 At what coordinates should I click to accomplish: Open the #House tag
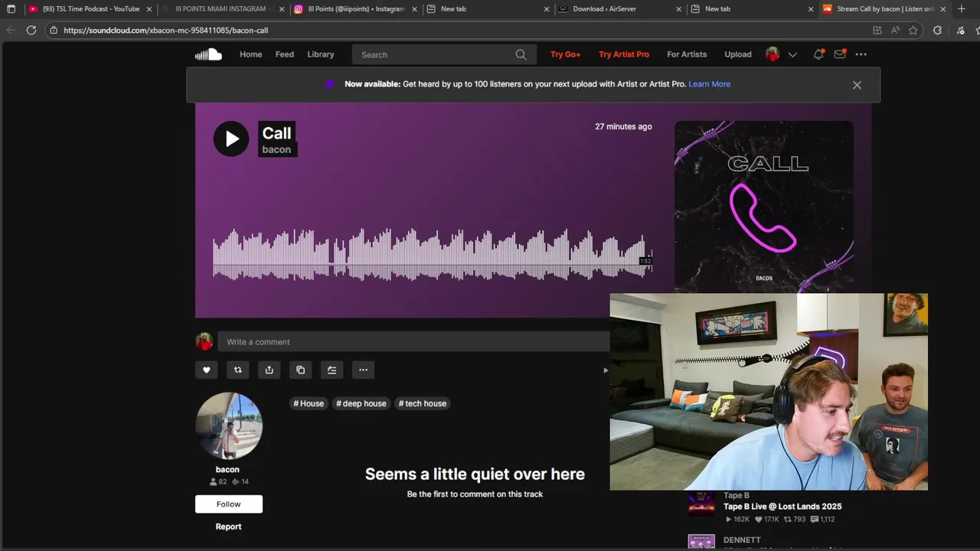[x=309, y=403]
